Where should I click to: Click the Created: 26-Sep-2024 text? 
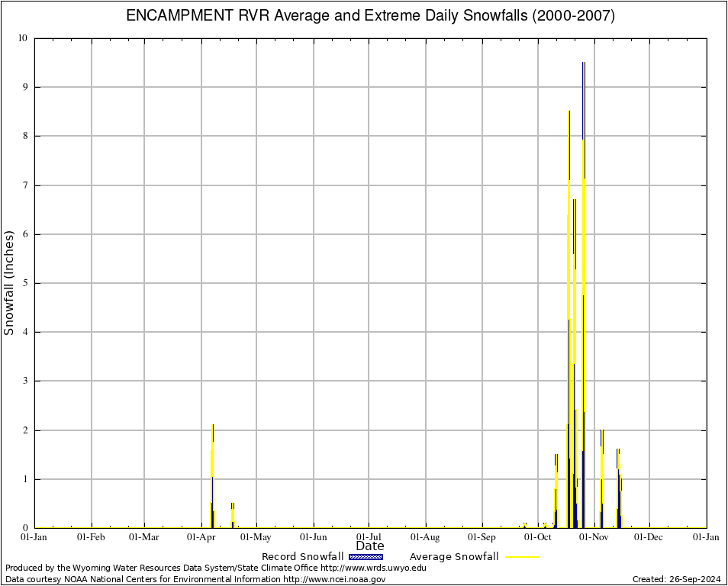[676, 579]
